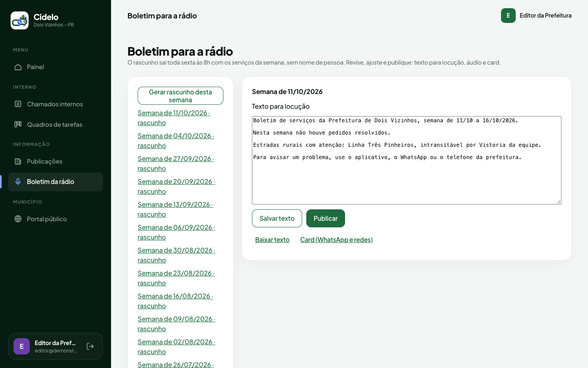This screenshot has height=368, width=588.
Task: Navigate to Publicações
Action: (x=56, y=162)
